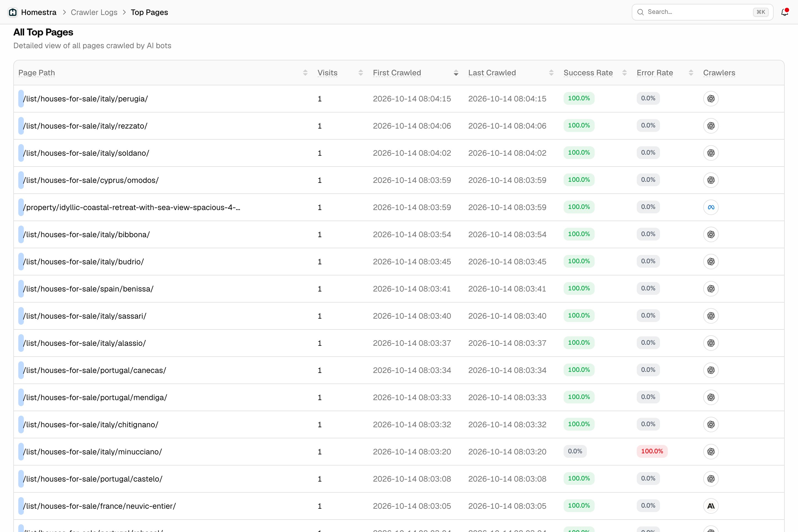Viewport: 798px width, 532px height.
Task: Click visits value 1 in mendiga row
Action: (319, 397)
